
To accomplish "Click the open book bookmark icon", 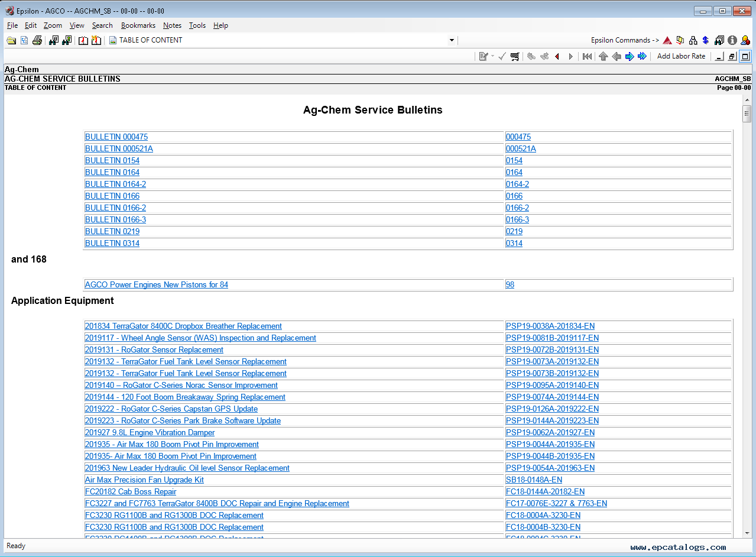I will coord(83,40).
